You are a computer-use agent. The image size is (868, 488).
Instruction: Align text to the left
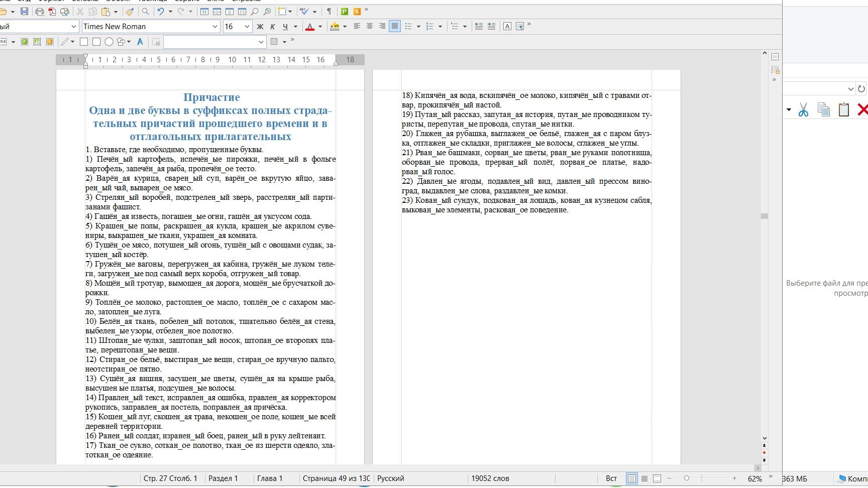[357, 27]
